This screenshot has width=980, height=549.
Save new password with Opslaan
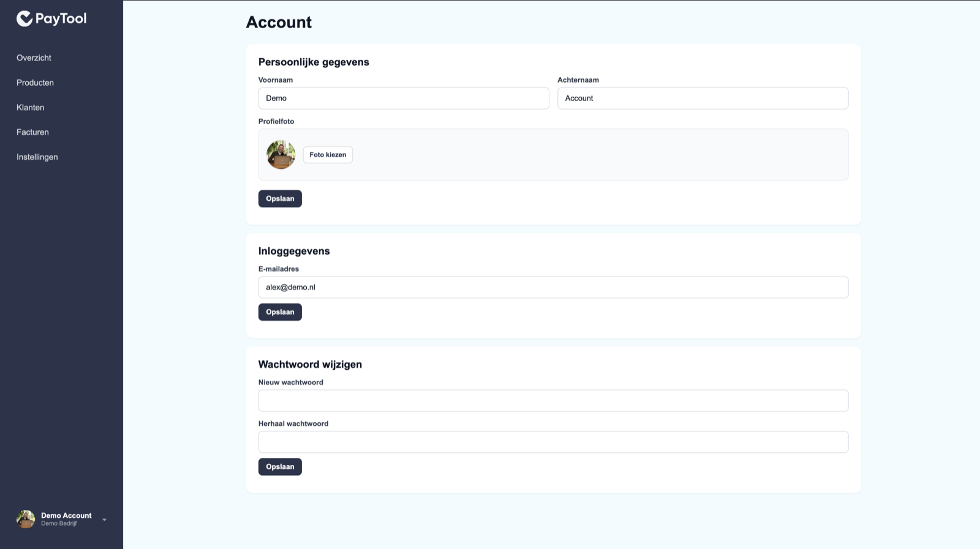click(x=280, y=467)
